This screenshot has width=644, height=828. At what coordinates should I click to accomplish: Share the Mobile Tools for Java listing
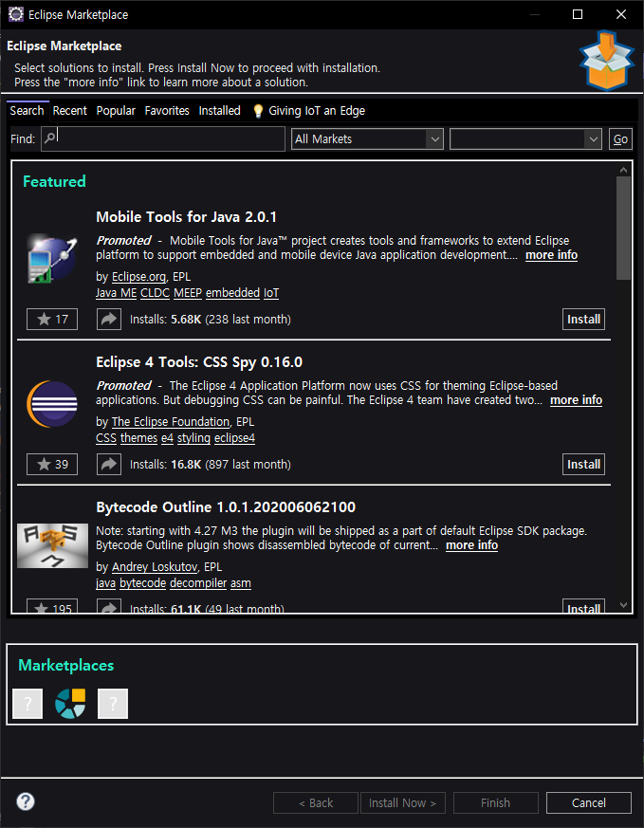[x=109, y=319]
